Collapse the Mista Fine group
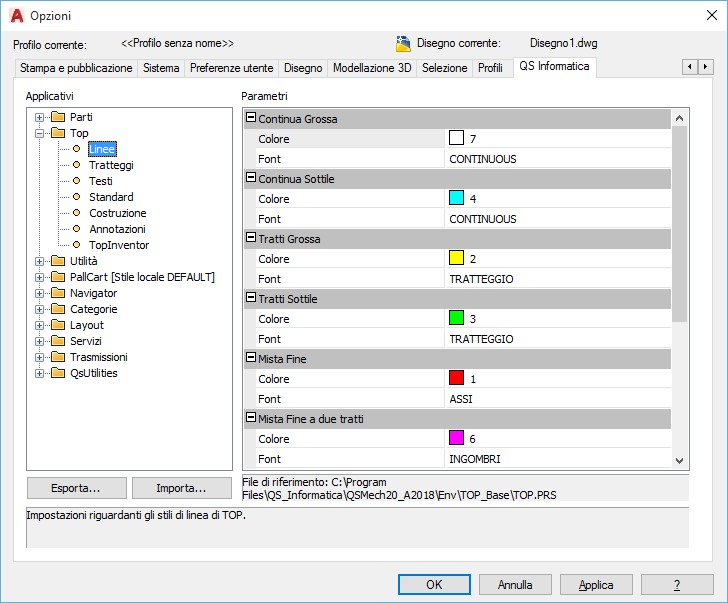728x603 pixels. point(251,357)
